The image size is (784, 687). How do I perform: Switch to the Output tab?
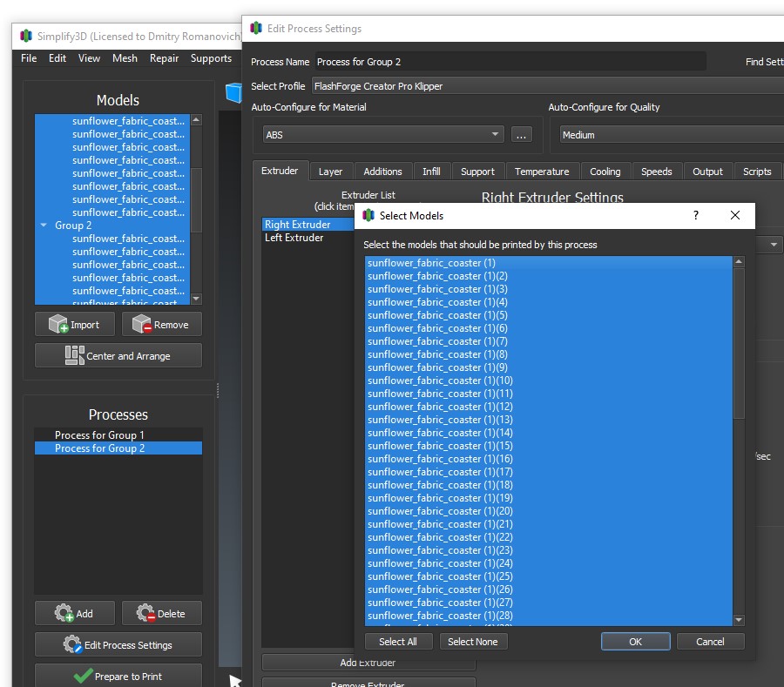(x=707, y=172)
